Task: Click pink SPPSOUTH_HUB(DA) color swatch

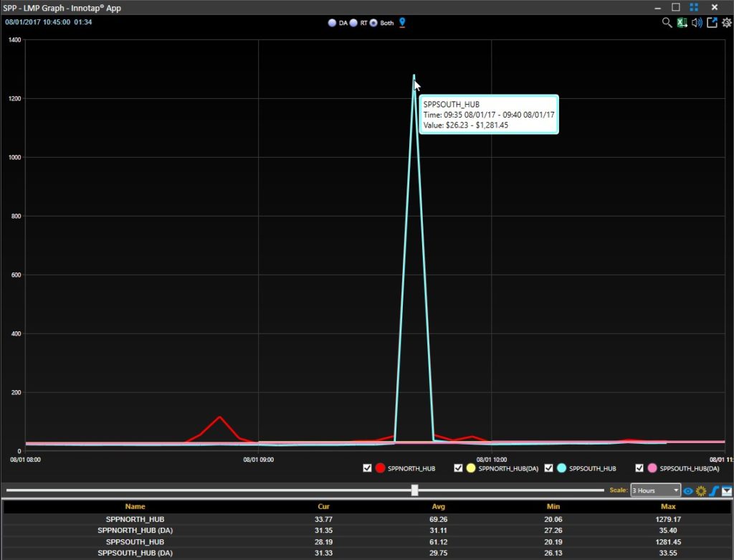Action: 652,468
